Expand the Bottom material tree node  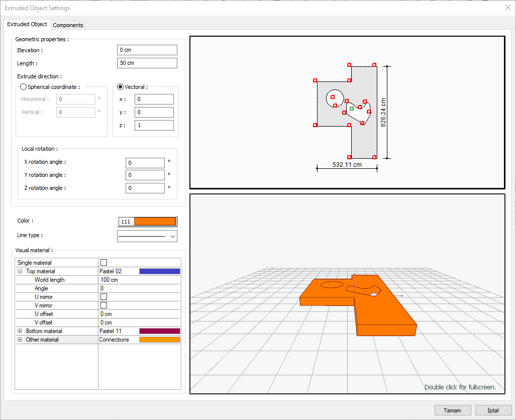click(20, 331)
